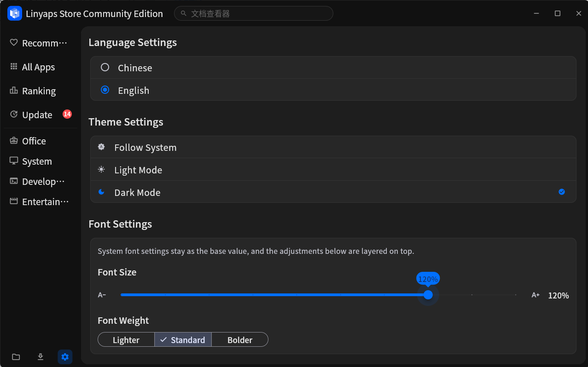This screenshot has width=588, height=367.
Task: Click the red 14 update count badge
Action: tap(67, 114)
